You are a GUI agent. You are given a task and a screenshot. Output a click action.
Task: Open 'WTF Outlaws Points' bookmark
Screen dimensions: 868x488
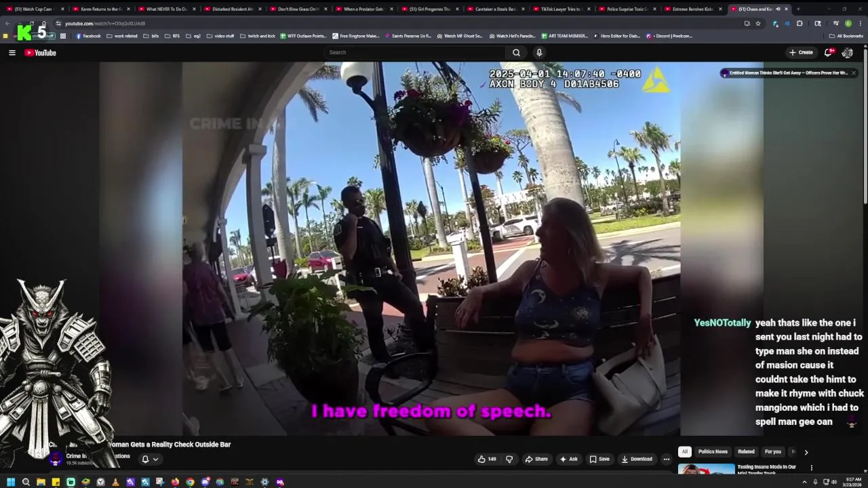point(303,36)
